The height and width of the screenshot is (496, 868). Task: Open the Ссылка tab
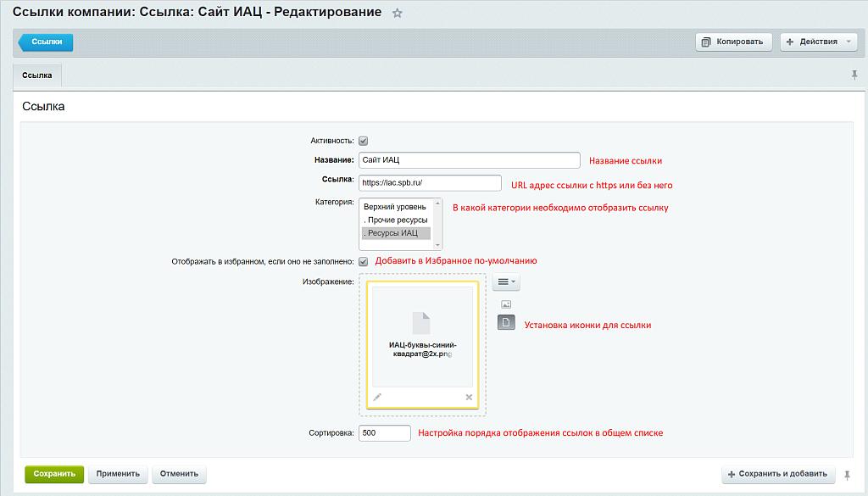tap(36, 75)
